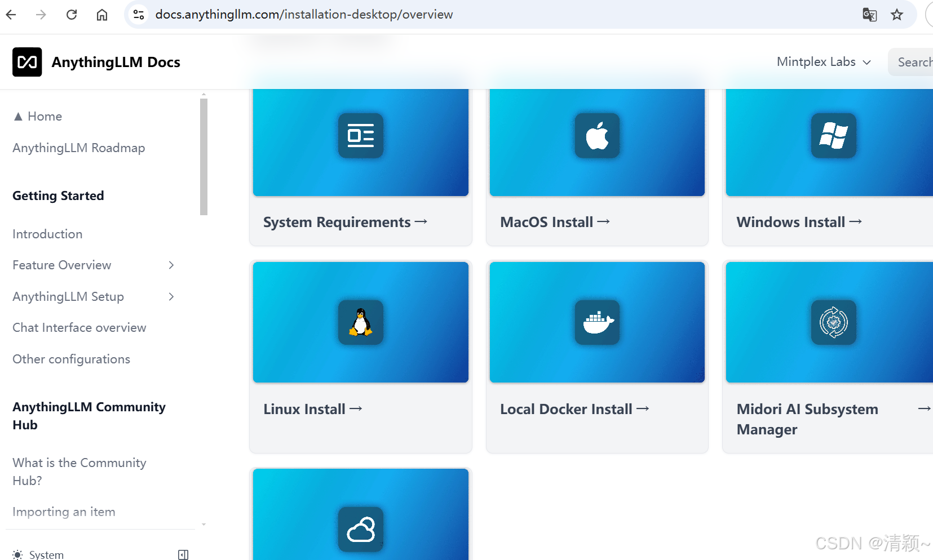
Task: Click the sidebar vertical scrollbar thumb
Action: tap(204, 157)
